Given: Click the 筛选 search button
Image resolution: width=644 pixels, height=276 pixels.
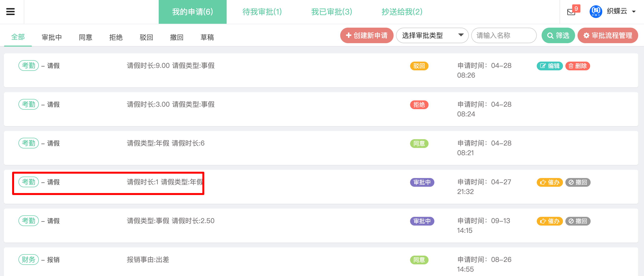Looking at the screenshot, I should point(558,35).
